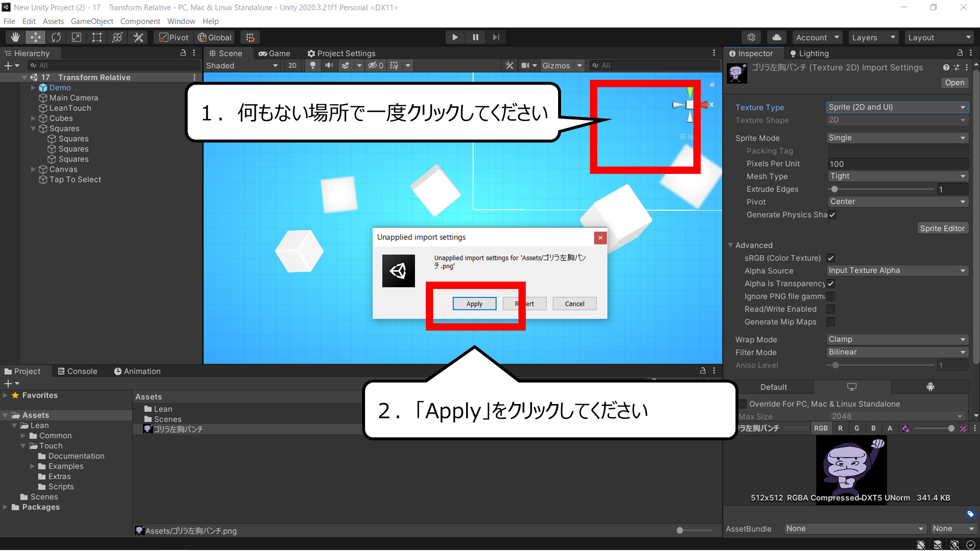Click the Step frame button

click(496, 37)
